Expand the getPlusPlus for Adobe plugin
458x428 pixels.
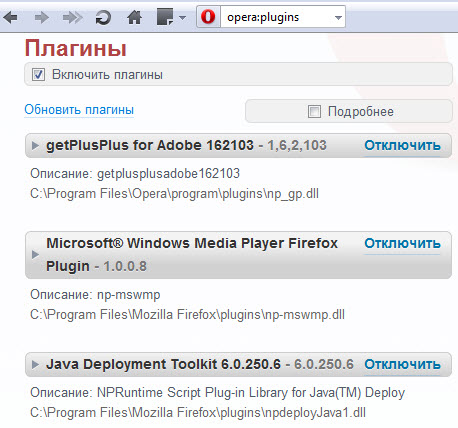35,146
